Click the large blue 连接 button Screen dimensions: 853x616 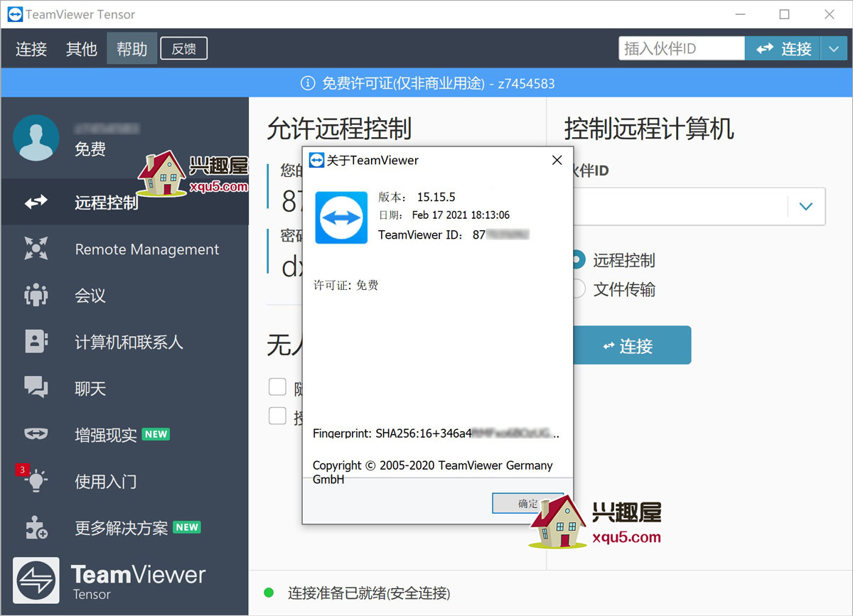coord(632,345)
